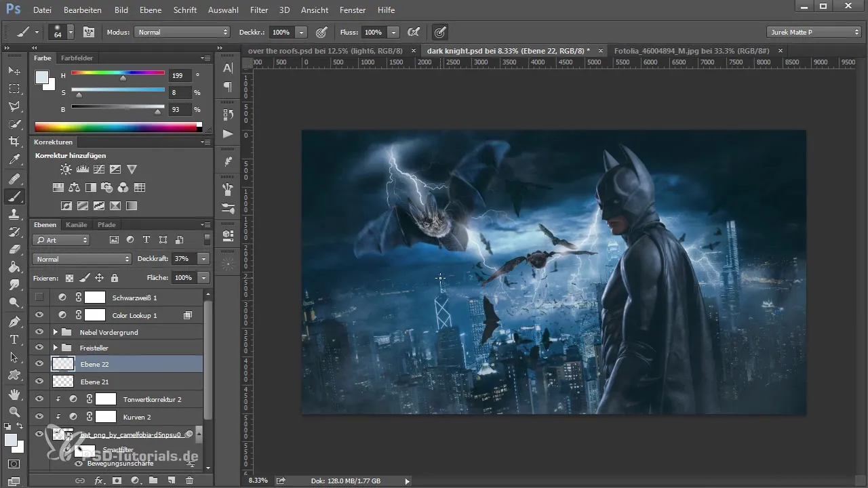Screen dimensions: 868x488
Task: Select the Clone Stamp tool
Action: click(14, 213)
